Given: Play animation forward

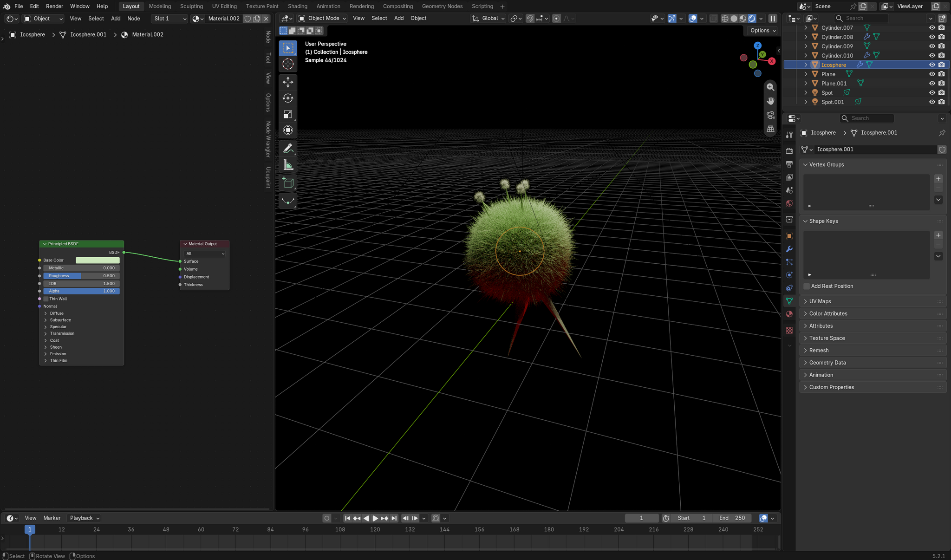Looking at the screenshot, I should tap(375, 518).
